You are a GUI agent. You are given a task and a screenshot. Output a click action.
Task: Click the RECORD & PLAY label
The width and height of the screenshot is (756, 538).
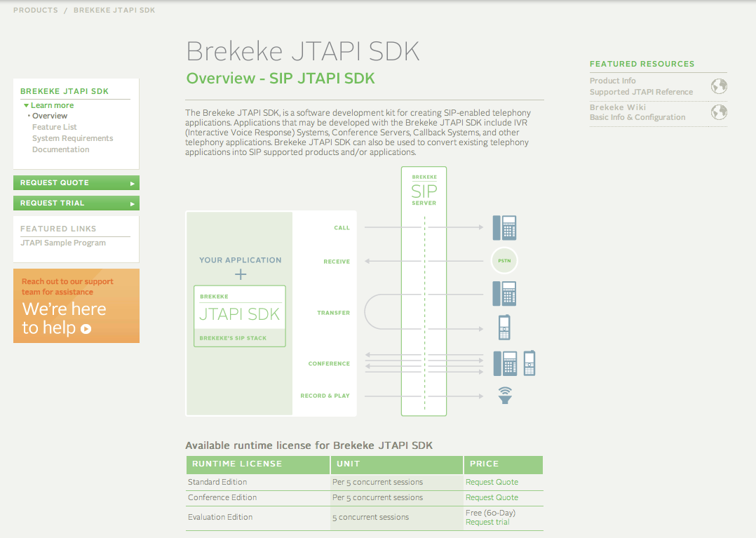click(325, 396)
